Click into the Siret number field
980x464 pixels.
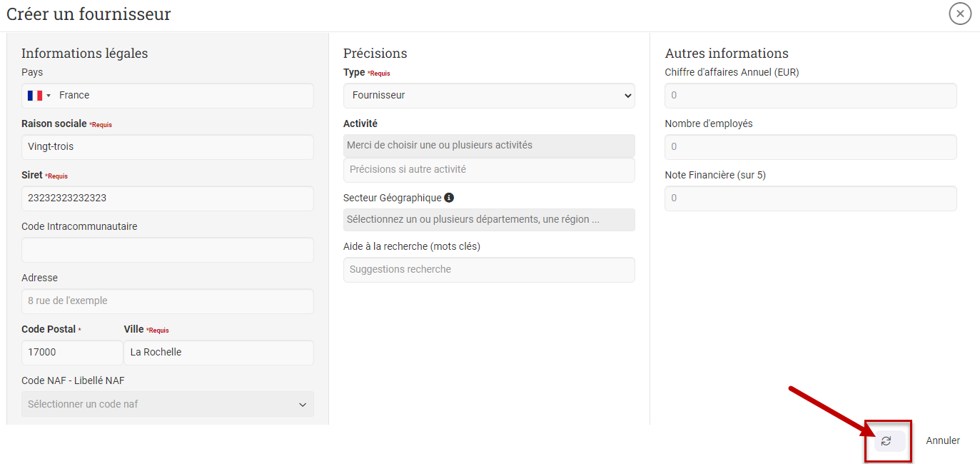point(168,198)
